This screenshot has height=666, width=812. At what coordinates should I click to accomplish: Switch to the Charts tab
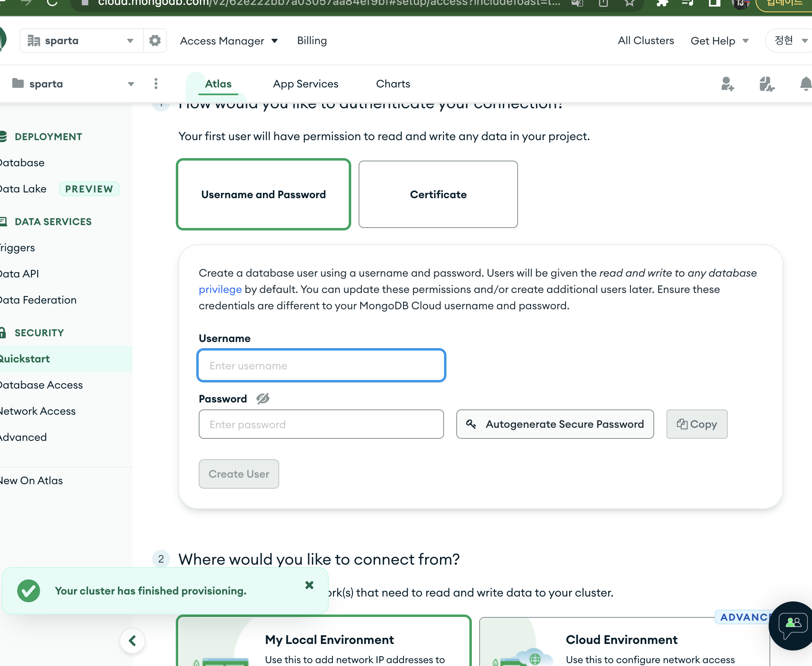coord(393,84)
